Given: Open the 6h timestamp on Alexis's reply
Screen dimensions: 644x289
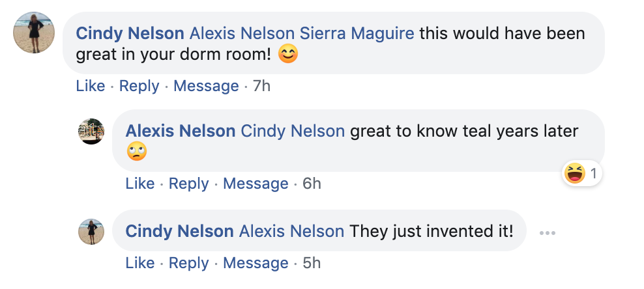Looking at the screenshot, I should [312, 184].
